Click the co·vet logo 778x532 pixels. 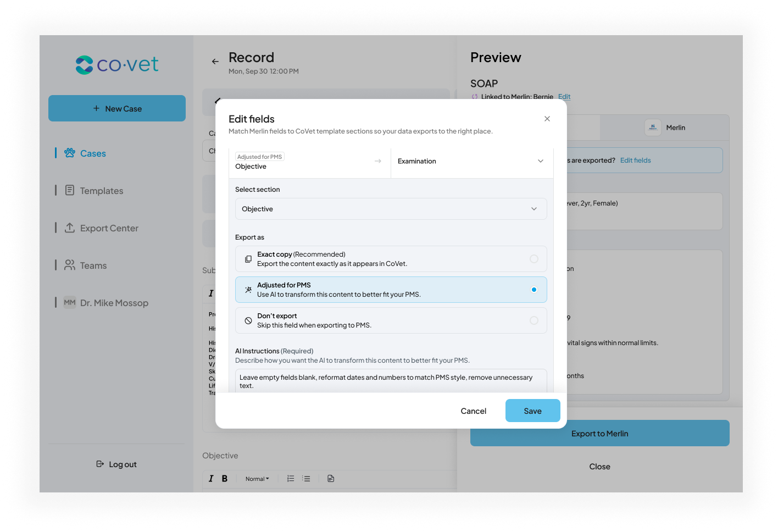click(x=117, y=65)
